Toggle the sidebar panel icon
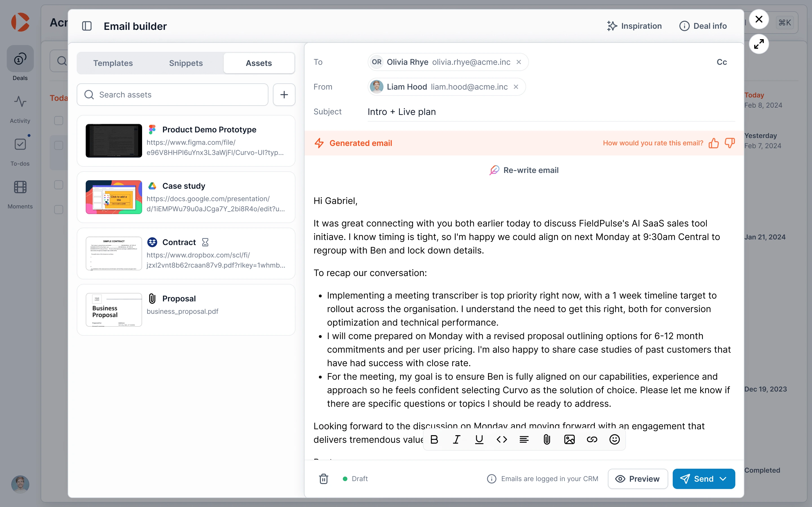Screen dimensions: 812x507 pos(87,26)
